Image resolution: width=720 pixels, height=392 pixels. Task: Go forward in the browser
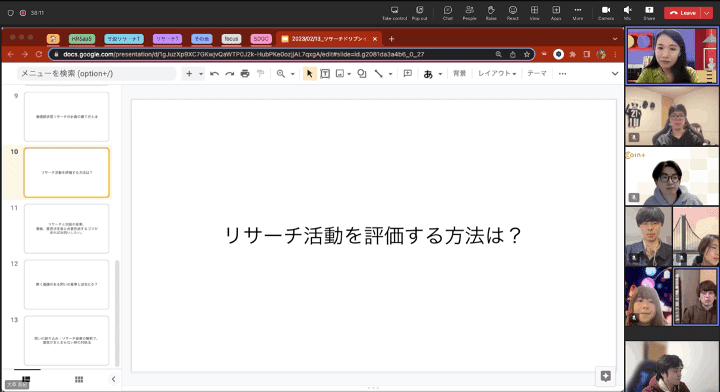tap(24, 54)
